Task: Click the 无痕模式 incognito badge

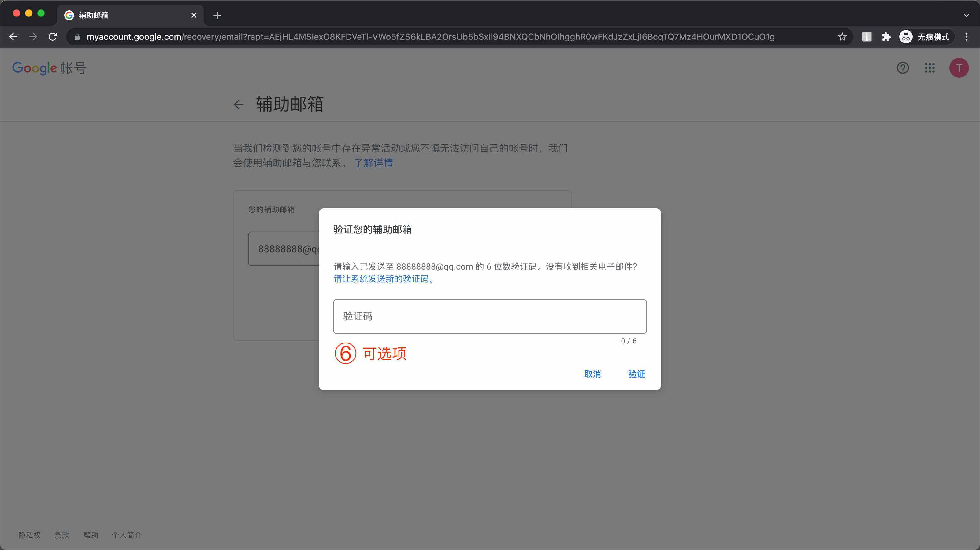Action: coord(925,36)
